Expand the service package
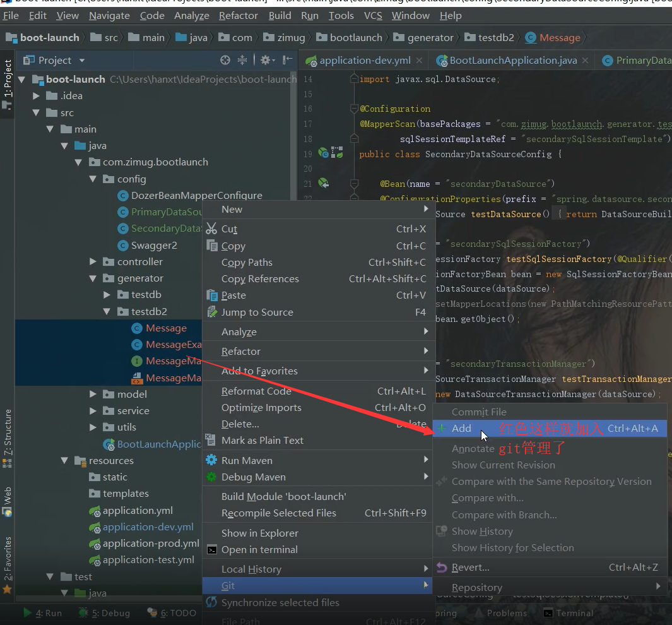Viewport: 672px width, 625px height. click(93, 410)
